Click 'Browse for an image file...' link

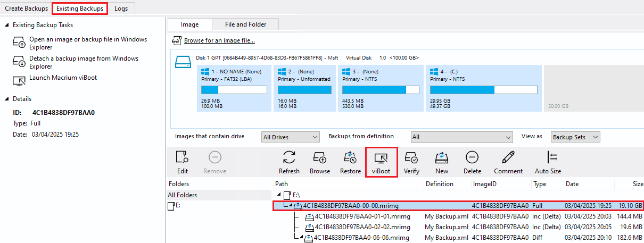pyautogui.click(x=219, y=40)
